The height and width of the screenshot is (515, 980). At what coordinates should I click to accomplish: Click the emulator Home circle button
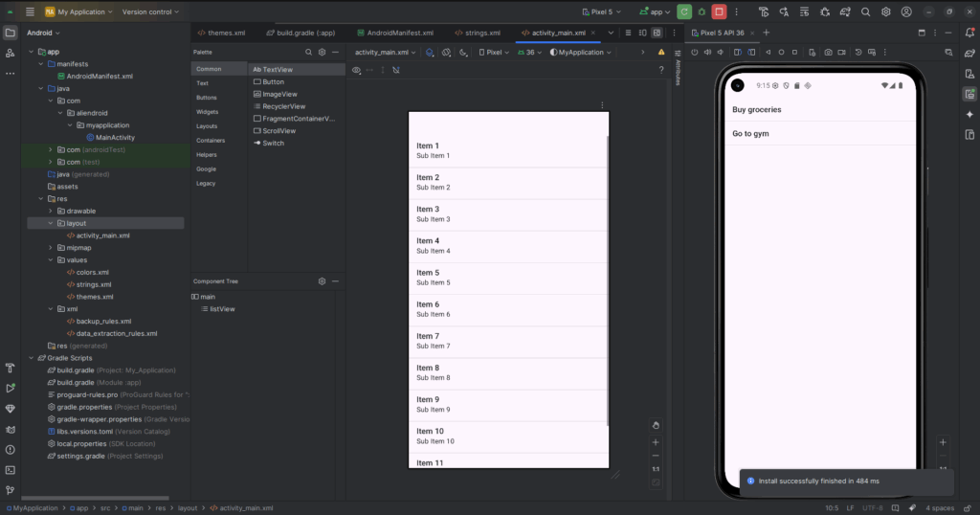[781, 53]
